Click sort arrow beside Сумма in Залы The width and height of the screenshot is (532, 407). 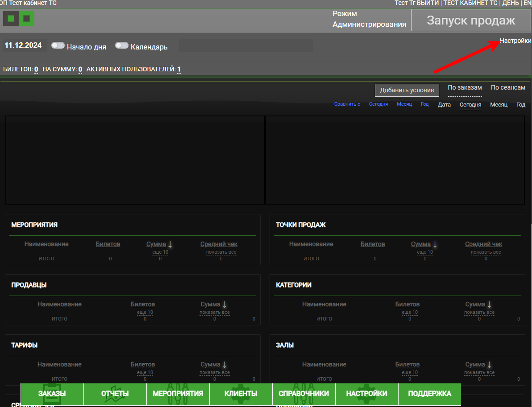[x=489, y=365]
